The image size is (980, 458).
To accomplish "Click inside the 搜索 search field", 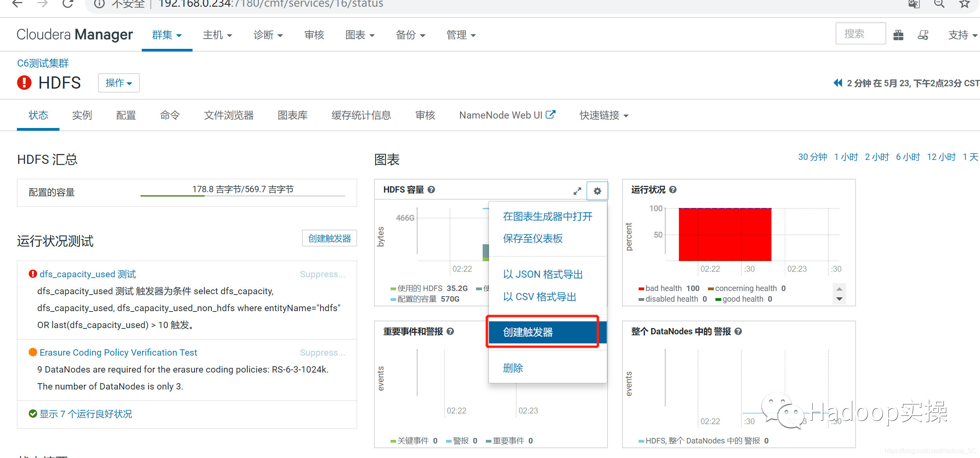I will coord(860,33).
